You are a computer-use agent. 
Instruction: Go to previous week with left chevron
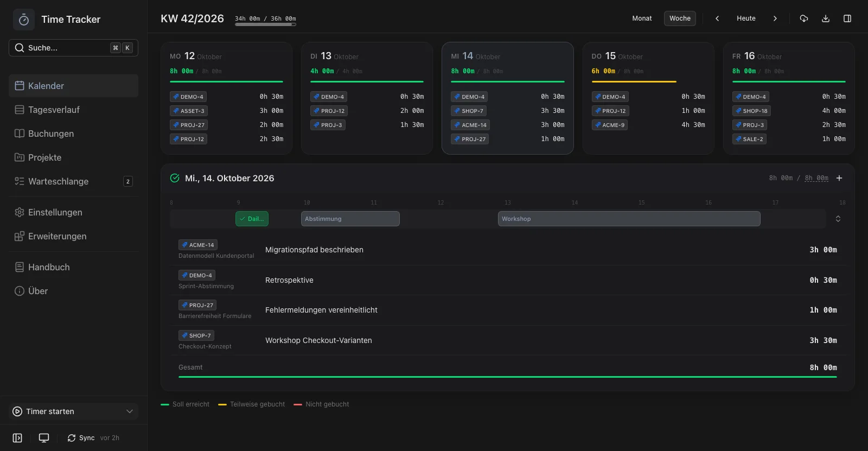click(x=717, y=18)
